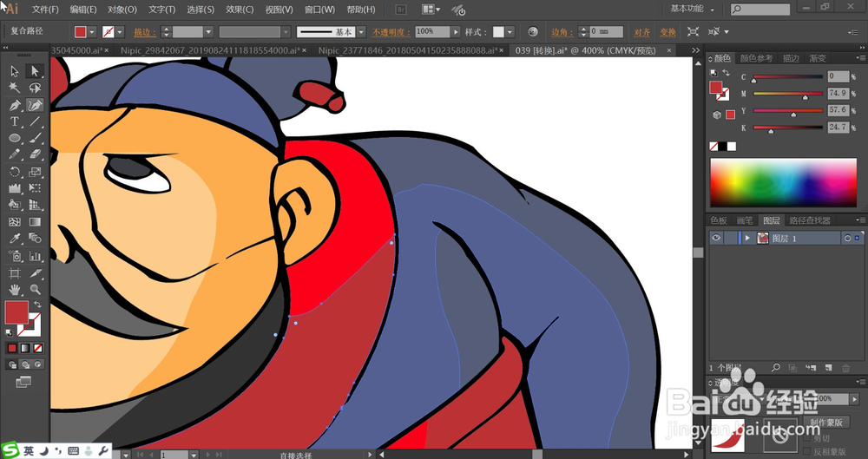The image size is (868, 459).
Task: Select the Line Segment tool
Action: click(x=35, y=121)
